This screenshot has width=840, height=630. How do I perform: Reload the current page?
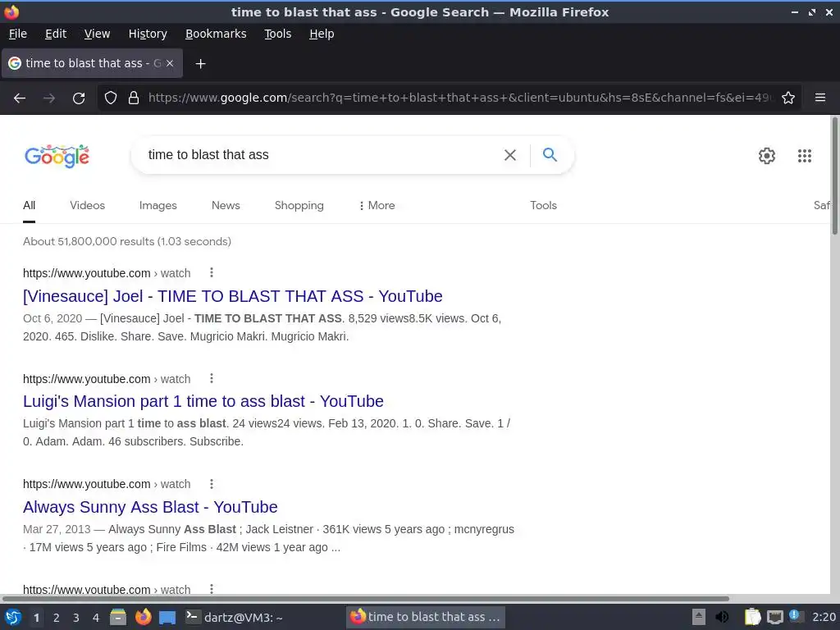(x=79, y=98)
